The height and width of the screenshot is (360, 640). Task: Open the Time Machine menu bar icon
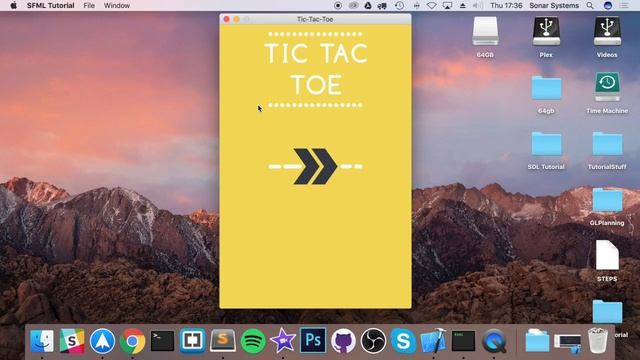400,5
